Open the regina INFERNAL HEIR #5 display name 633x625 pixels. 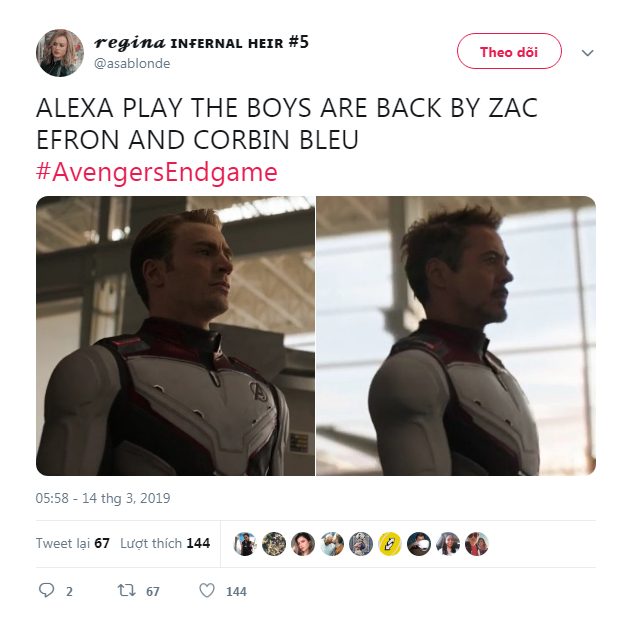(x=201, y=42)
